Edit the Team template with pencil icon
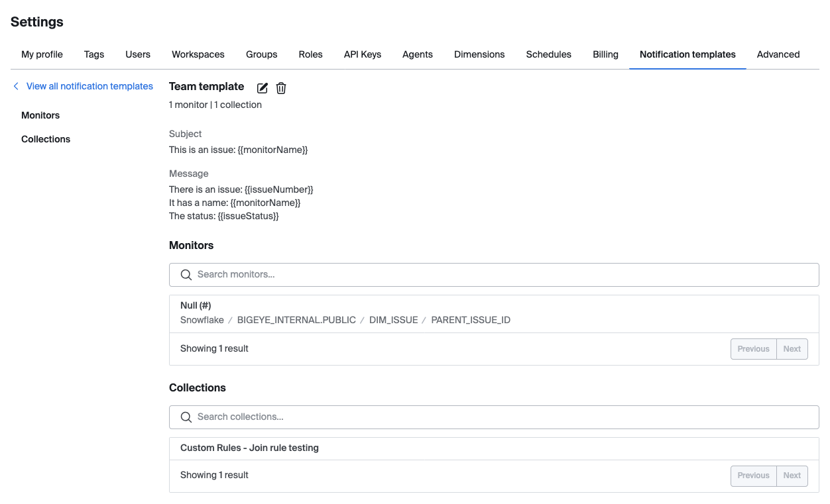The image size is (830, 504). point(263,88)
